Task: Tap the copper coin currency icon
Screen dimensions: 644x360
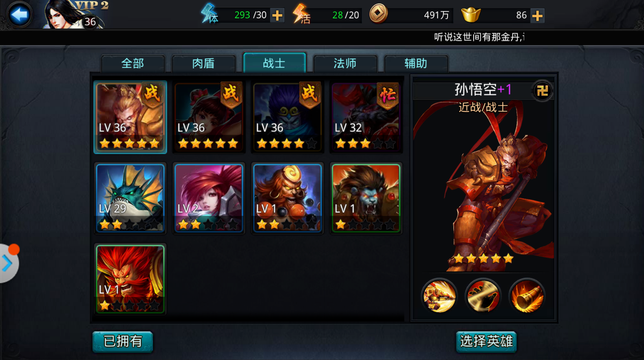Action: point(378,13)
